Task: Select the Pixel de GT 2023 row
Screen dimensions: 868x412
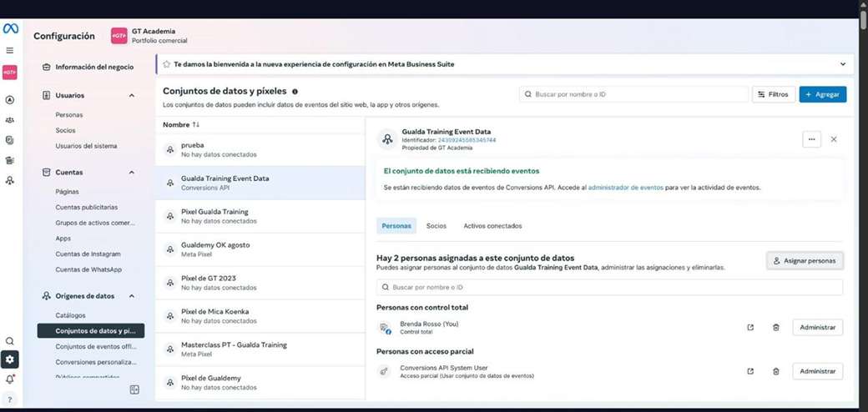Action: 260,283
